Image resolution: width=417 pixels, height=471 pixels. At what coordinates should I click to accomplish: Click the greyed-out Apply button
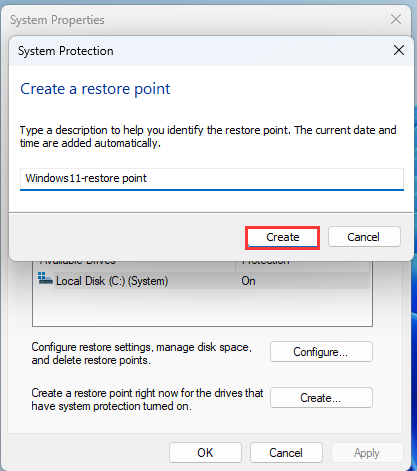[367, 453]
